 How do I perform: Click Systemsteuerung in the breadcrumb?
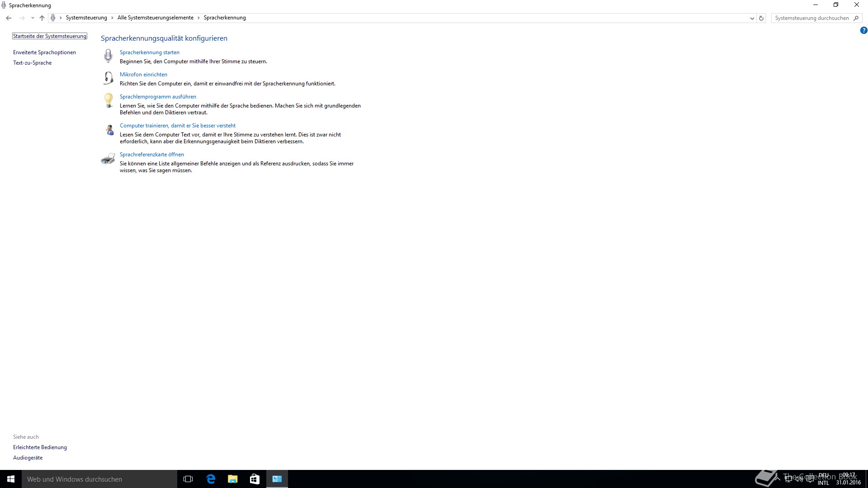[x=86, y=18]
